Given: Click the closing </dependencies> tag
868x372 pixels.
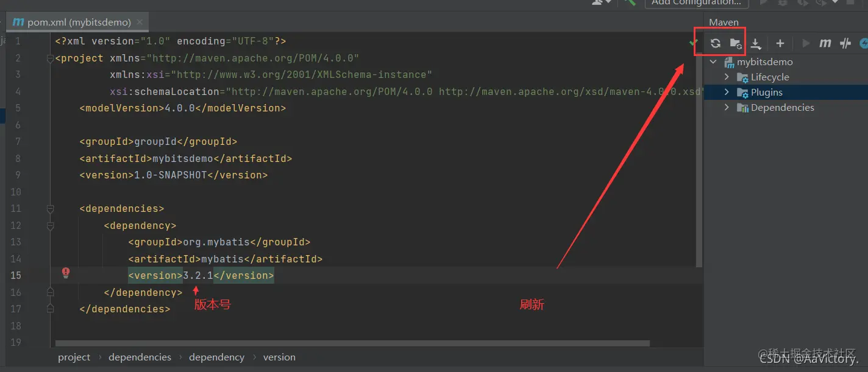Looking at the screenshot, I should click(125, 309).
